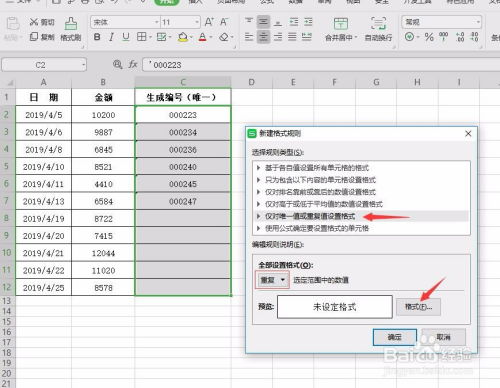Screen dimensions: 500x388
Task: Click cell containing 000234
Action: coord(183,132)
